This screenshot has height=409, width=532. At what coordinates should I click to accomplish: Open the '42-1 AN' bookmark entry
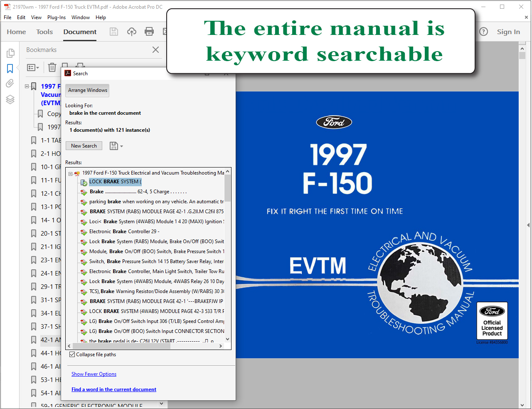pos(51,340)
